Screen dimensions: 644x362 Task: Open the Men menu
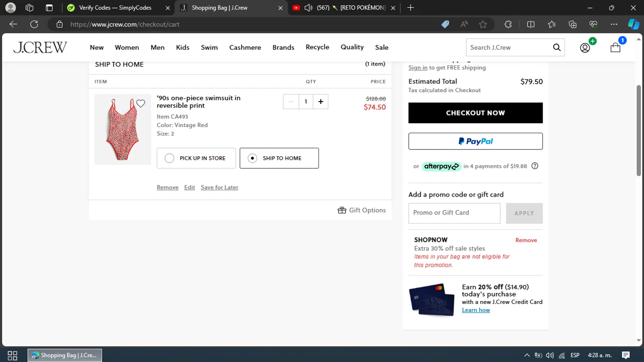158,47
